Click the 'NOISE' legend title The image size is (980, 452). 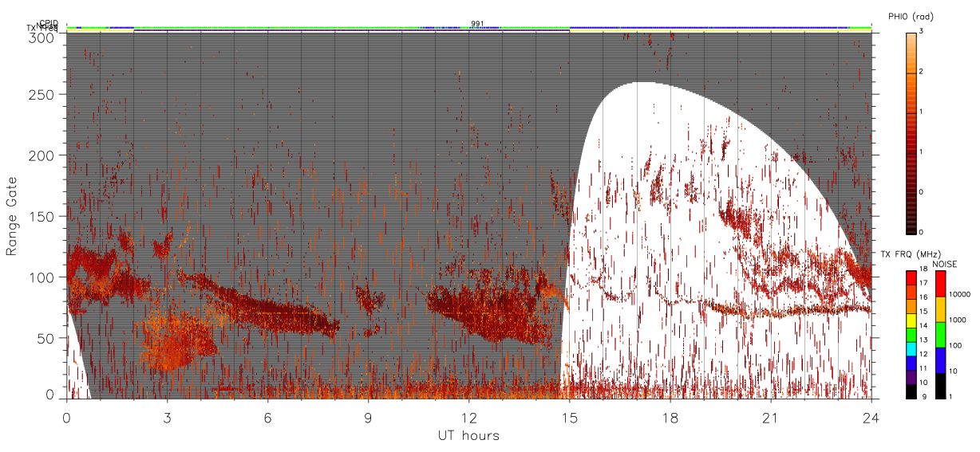point(945,264)
